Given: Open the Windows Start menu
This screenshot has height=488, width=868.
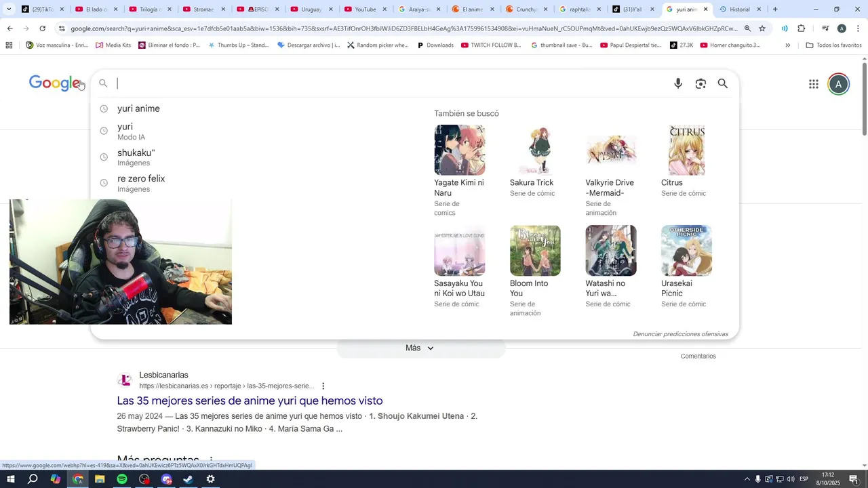Looking at the screenshot, I should (10, 479).
